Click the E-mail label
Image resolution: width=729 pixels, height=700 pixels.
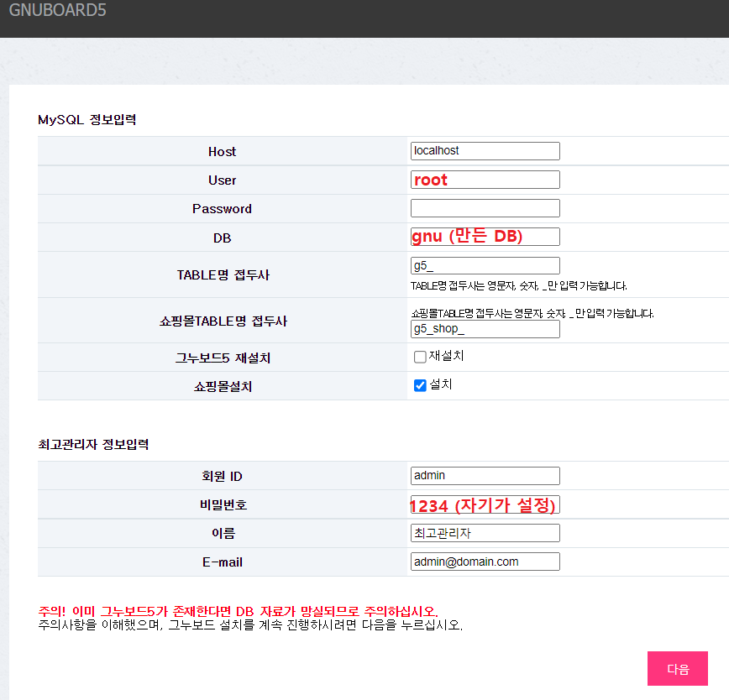point(223,562)
